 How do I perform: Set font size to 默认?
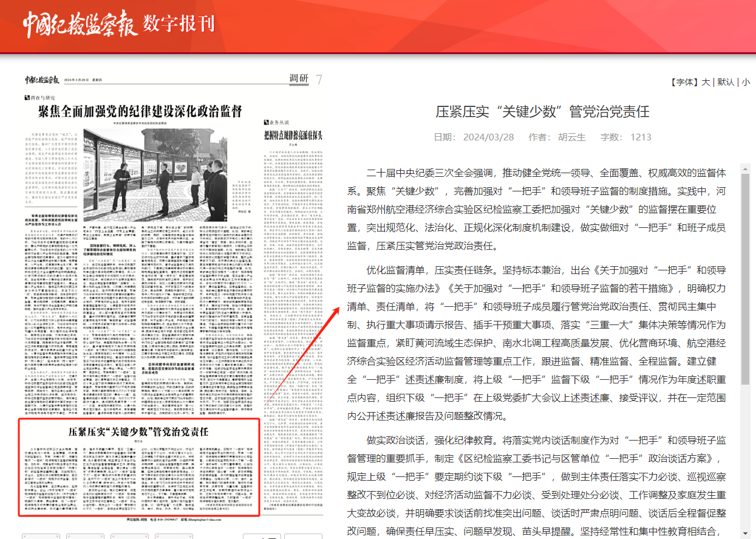[x=726, y=82]
